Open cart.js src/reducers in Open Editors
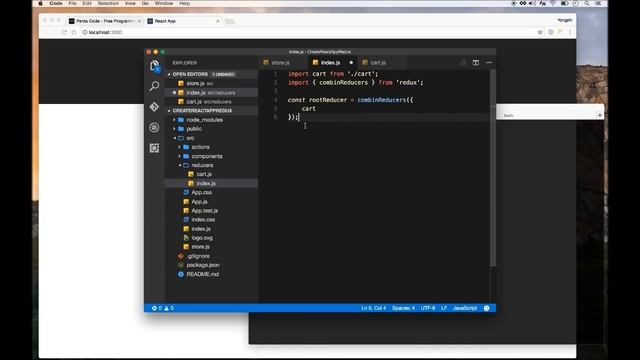 [211, 102]
